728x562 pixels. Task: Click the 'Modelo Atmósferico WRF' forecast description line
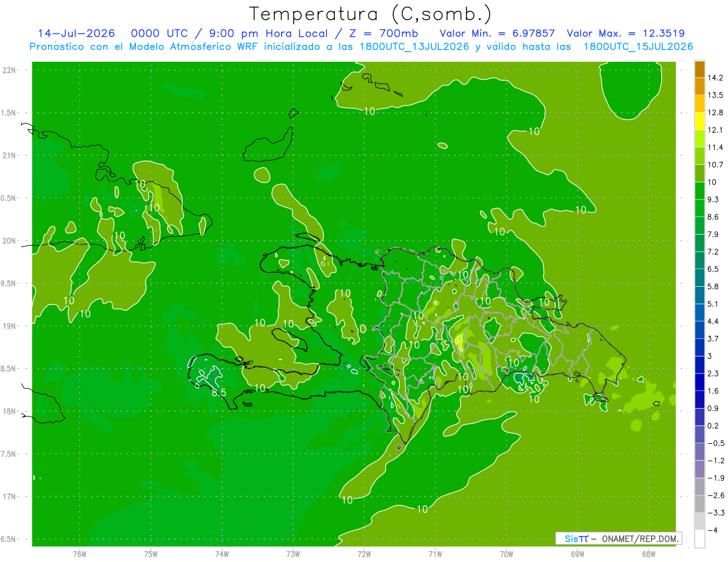361,47
